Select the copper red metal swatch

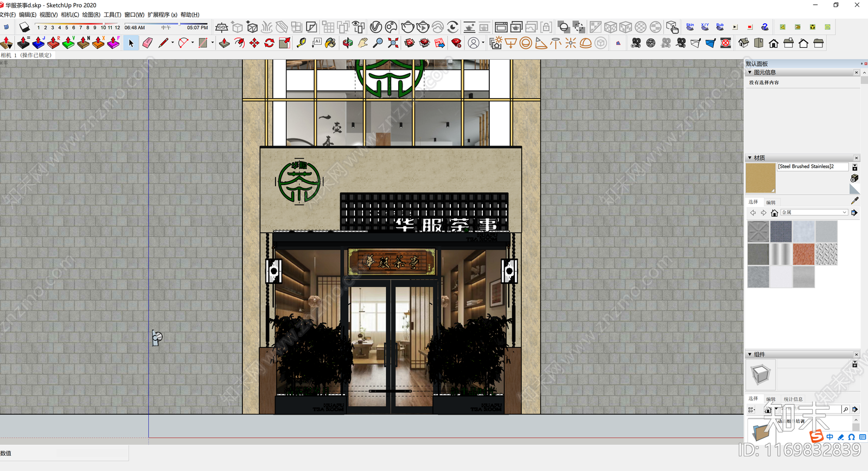tap(803, 254)
